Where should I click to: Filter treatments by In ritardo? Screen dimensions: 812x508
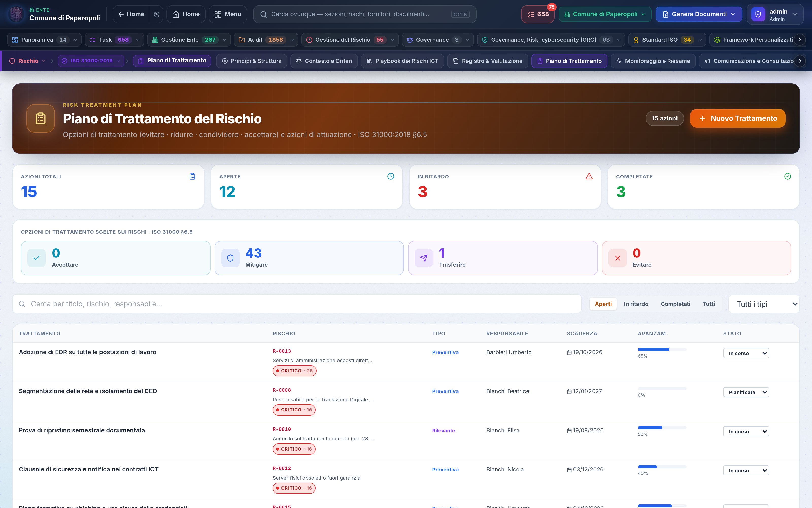(636, 304)
